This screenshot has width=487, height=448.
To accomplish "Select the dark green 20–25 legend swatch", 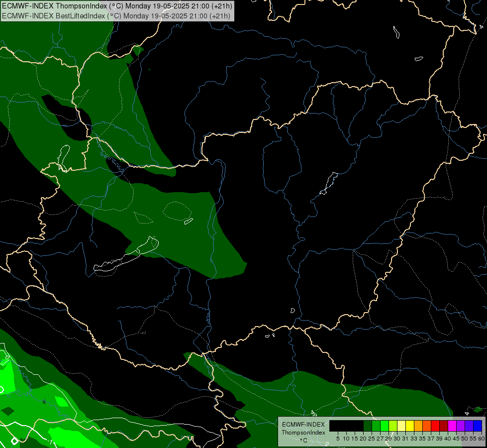I will pyautogui.click(x=368, y=426).
